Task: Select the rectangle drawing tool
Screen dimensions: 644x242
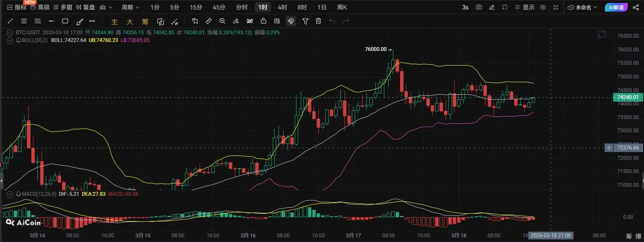Action: [65, 21]
